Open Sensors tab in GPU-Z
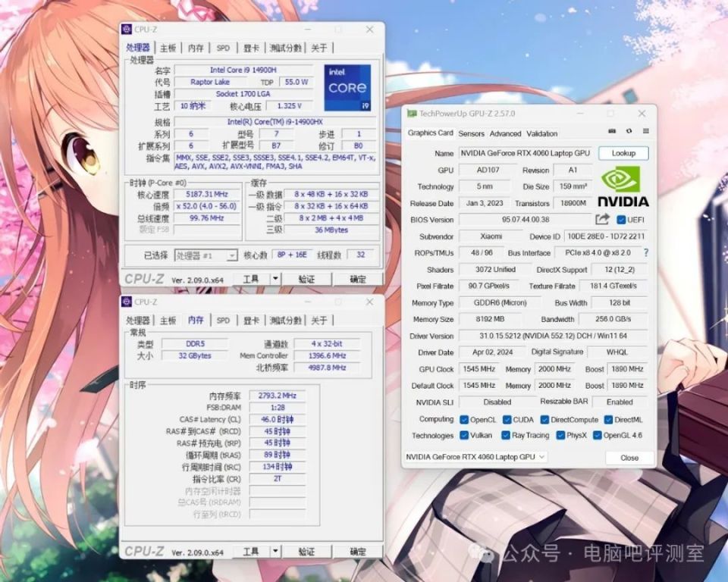728x582 pixels. coord(471,133)
